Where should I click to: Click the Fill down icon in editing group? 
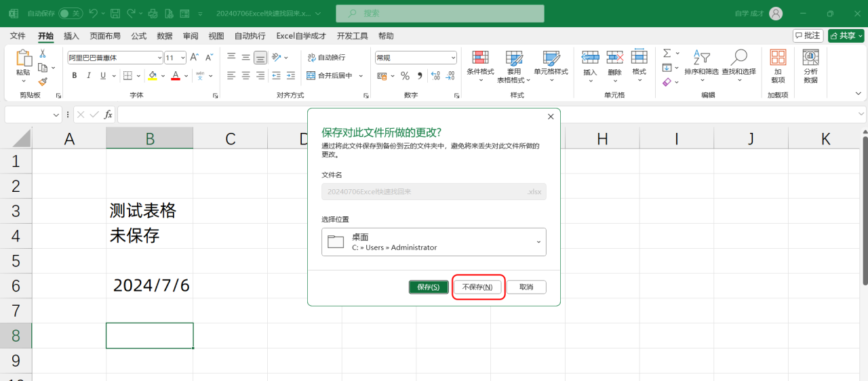667,67
